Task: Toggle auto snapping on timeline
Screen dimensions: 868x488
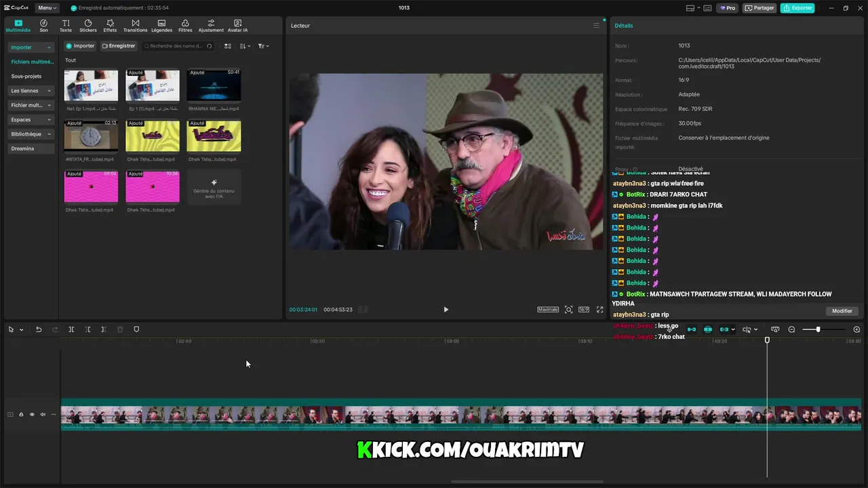Action: (708, 329)
